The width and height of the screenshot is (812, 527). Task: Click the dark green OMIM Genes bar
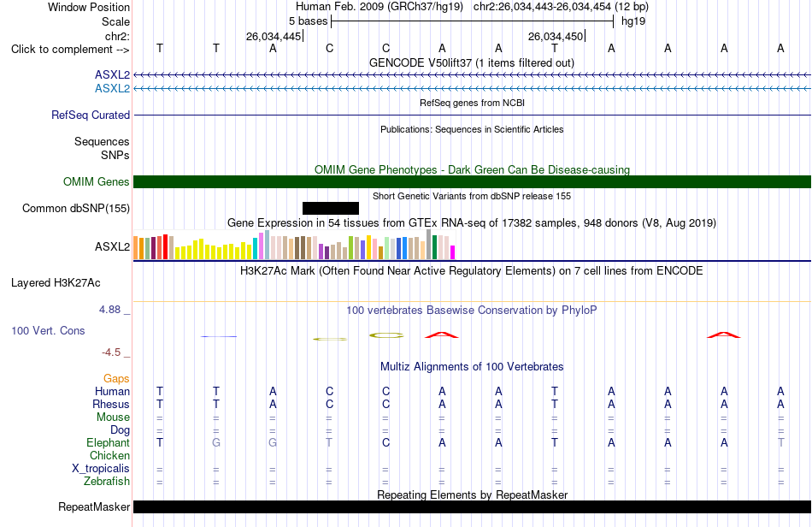pyautogui.click(x=473, y=182)
